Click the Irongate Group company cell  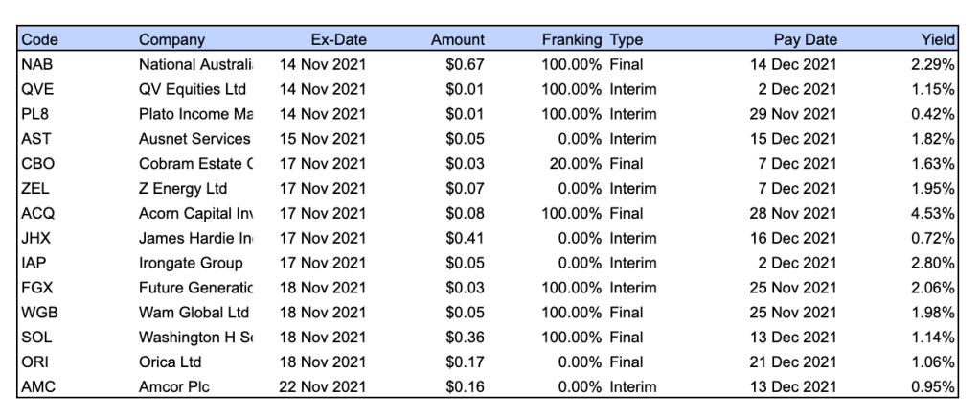click(191, 264)
